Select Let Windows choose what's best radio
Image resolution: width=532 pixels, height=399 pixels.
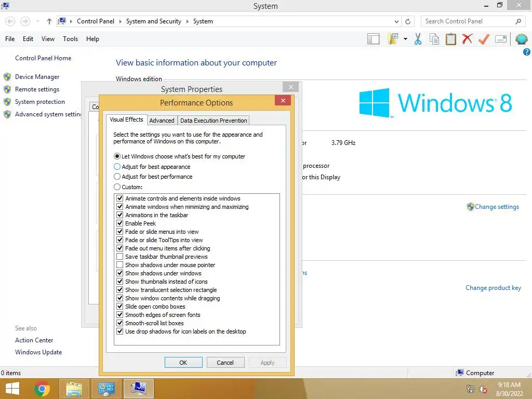pos(117,156)
